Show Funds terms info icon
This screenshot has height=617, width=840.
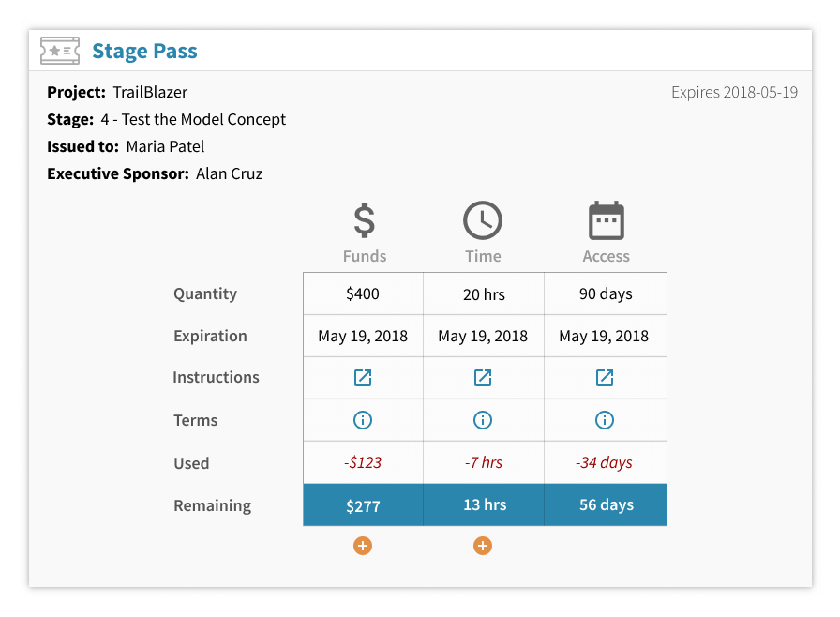click(x=363, y=420)
